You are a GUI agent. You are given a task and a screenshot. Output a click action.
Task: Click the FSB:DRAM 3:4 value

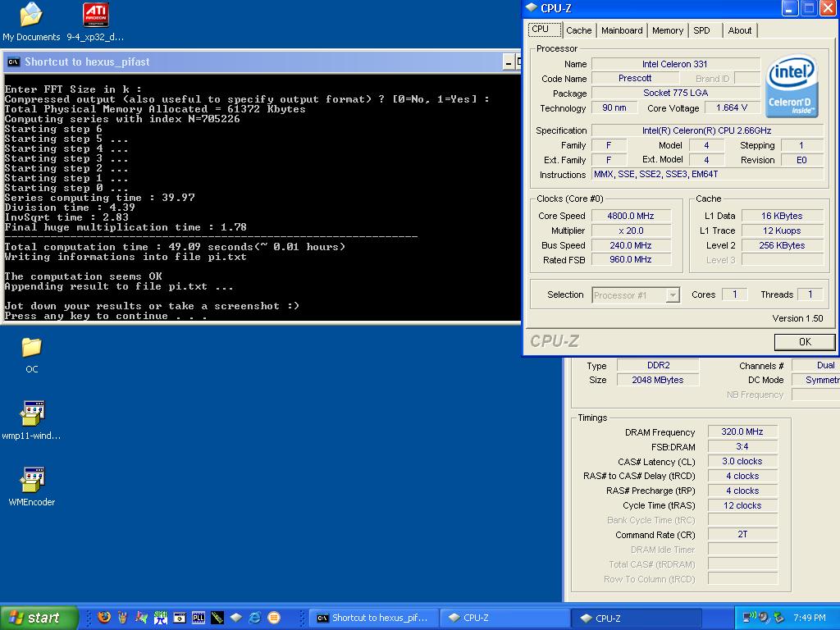pos(742,446)
